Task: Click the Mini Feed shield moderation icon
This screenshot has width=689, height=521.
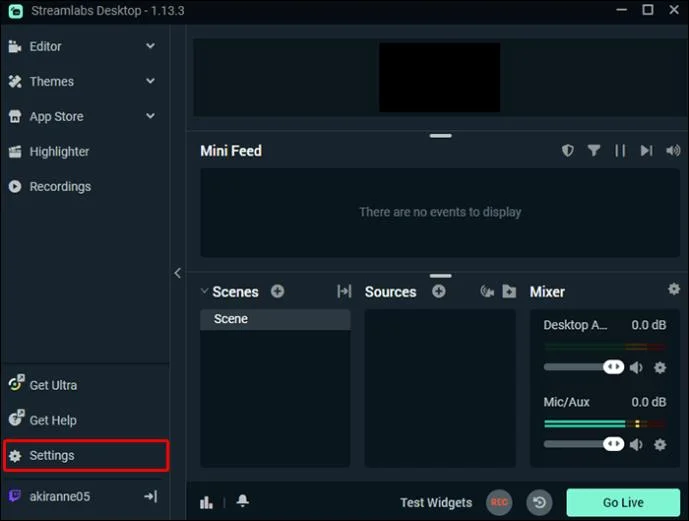Action: [x=568, y=151]
